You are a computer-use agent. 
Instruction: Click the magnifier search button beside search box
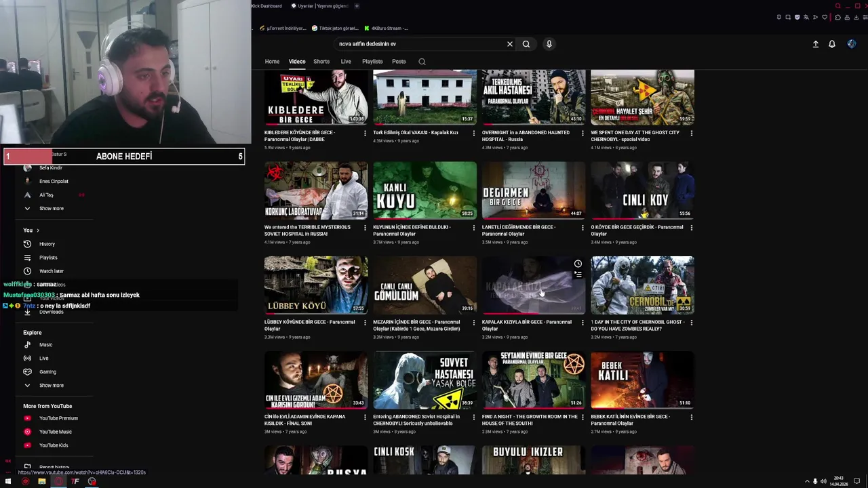(526, 44)
